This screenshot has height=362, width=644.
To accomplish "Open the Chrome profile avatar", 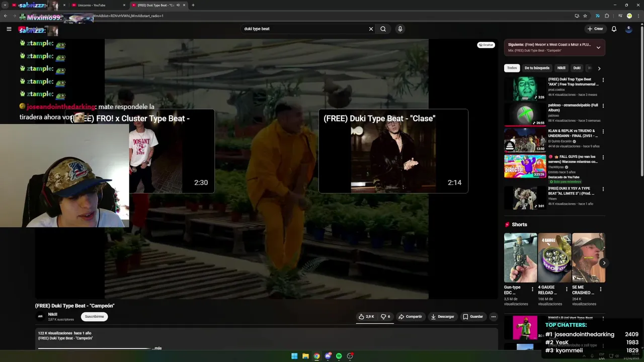I will [x=629, y=16].
